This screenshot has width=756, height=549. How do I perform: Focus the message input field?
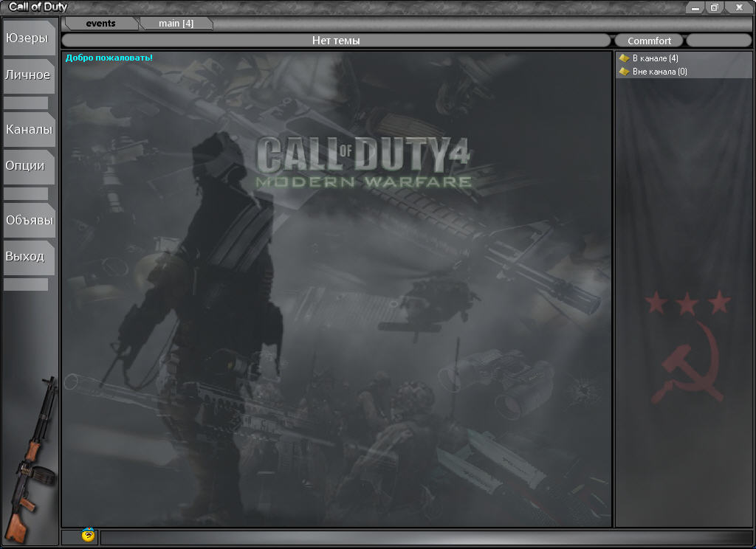[x=426, y=537]
